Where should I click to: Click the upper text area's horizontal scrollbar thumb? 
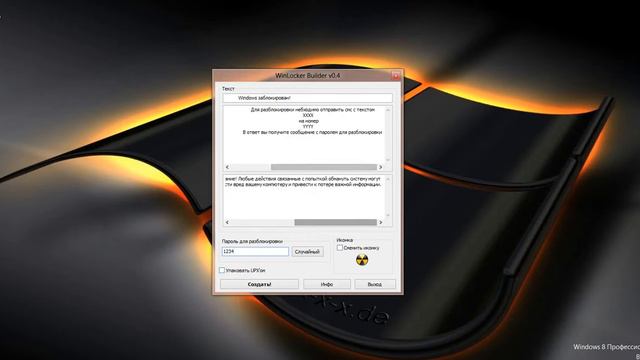tap(324, 167)
